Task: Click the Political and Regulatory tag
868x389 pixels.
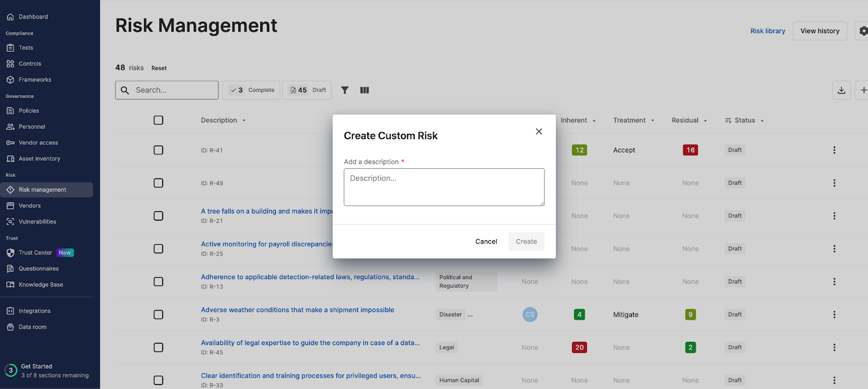Action: [466, 281]
